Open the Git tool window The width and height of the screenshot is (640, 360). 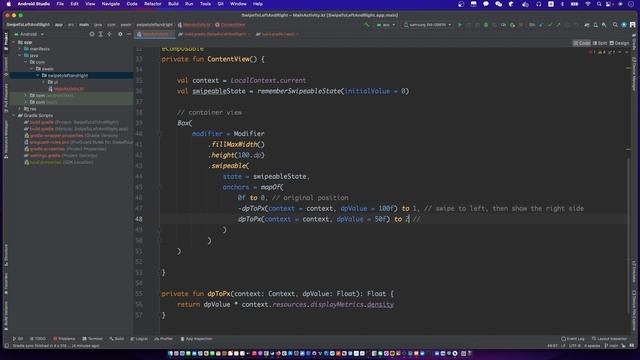coord(18,339)
